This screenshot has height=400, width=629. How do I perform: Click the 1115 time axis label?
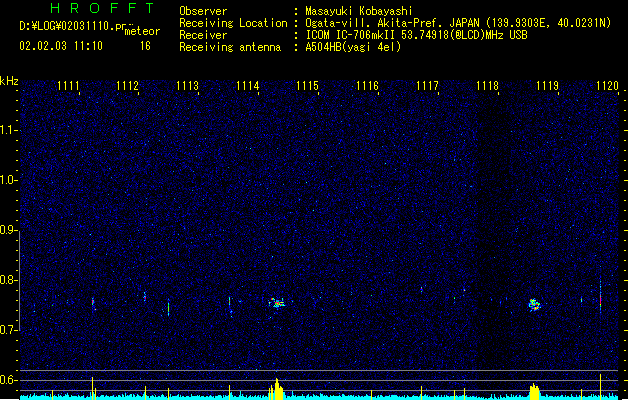pyautogui.click(x=307, y=86)
